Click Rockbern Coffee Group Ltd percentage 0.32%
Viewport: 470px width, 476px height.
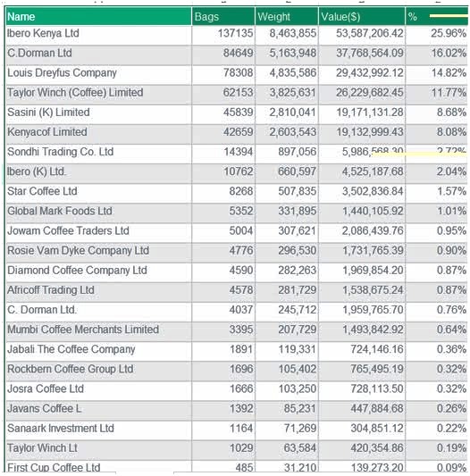pos(437,369)
